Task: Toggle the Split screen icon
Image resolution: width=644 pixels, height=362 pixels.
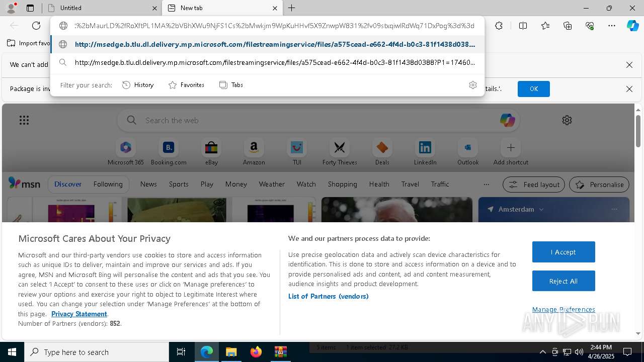Action: tap(523, 26)
